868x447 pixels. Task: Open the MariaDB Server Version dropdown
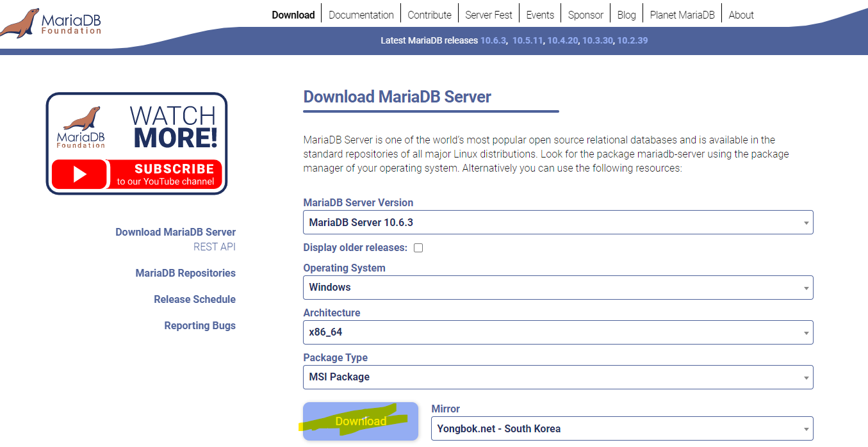point(558,222)
